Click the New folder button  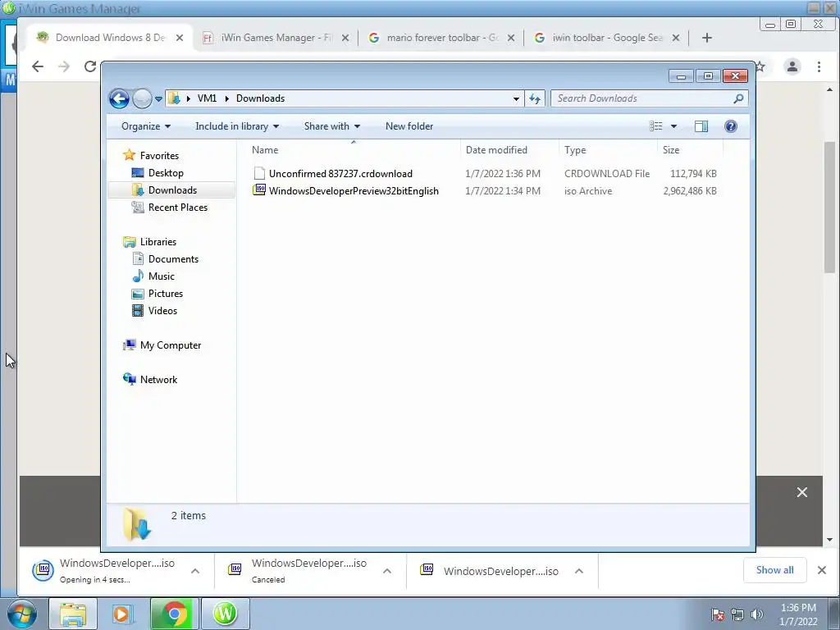(x=409, y=126)
